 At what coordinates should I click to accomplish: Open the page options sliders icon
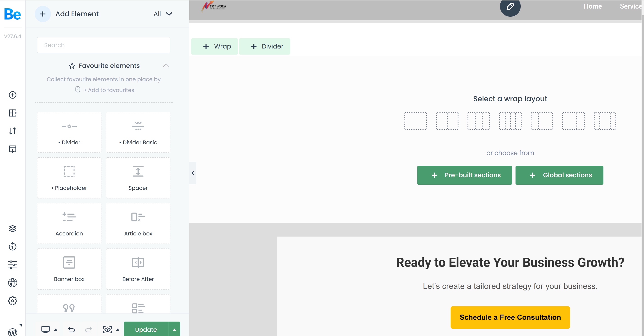(12, 265)
